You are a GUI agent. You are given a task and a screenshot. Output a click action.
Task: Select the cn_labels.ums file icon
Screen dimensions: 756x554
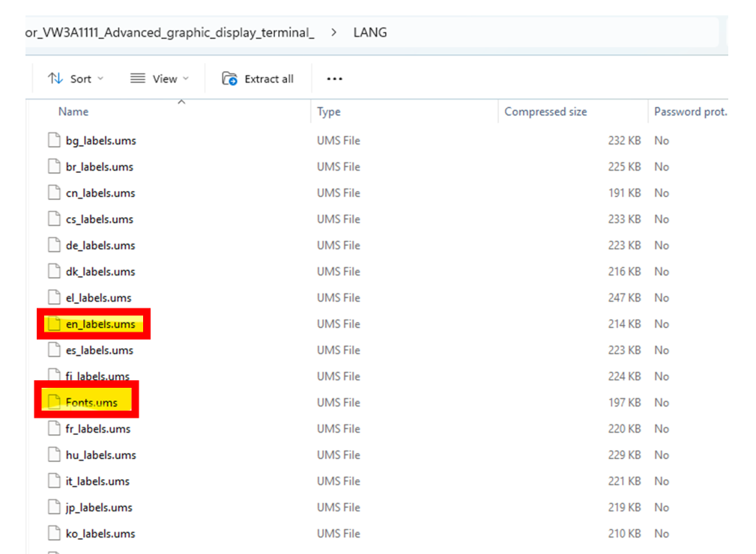(x=55, y=192)
